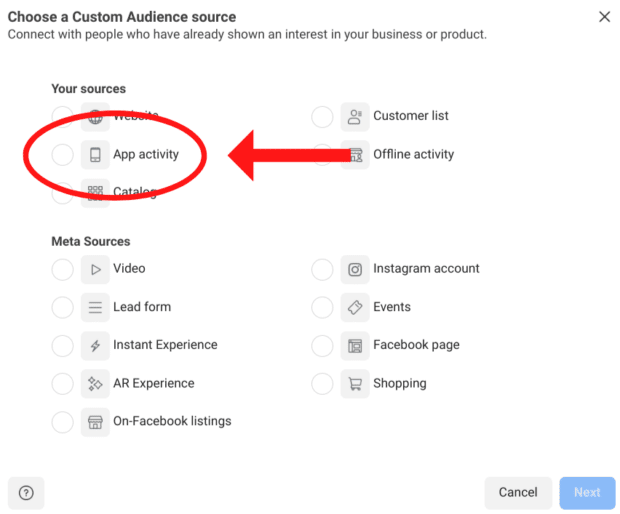Click the Facebook page icon
This screenshot has height=514, width=620.
coord(355,346)
